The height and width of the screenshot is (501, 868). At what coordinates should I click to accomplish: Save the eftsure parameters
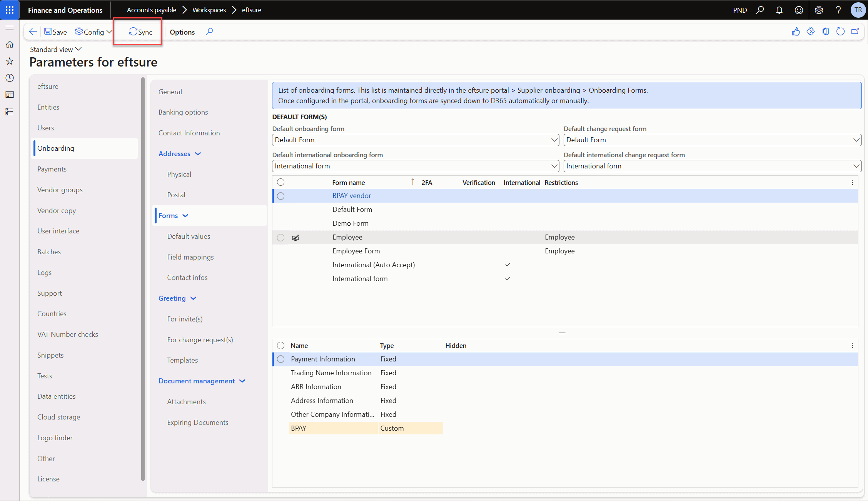55,32
